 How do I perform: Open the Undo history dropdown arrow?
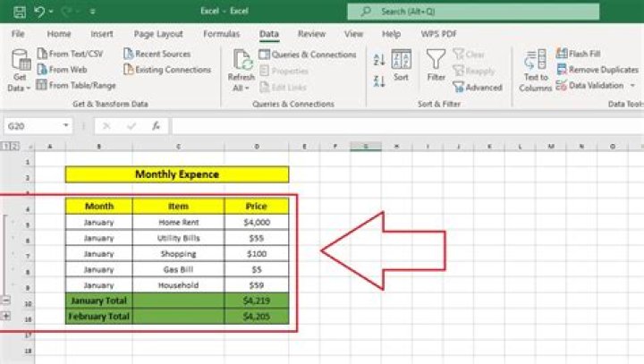tap(51, 12)
